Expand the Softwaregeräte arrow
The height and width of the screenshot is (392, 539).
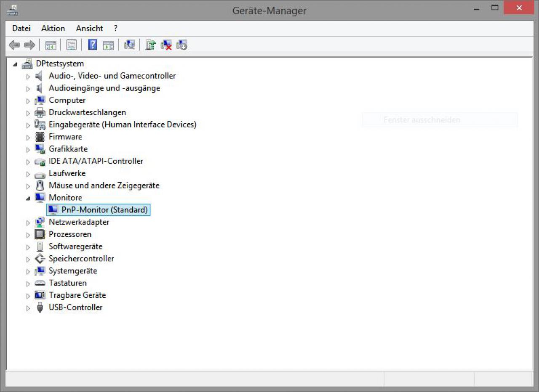pyautogui.click(x=28, y=247)
